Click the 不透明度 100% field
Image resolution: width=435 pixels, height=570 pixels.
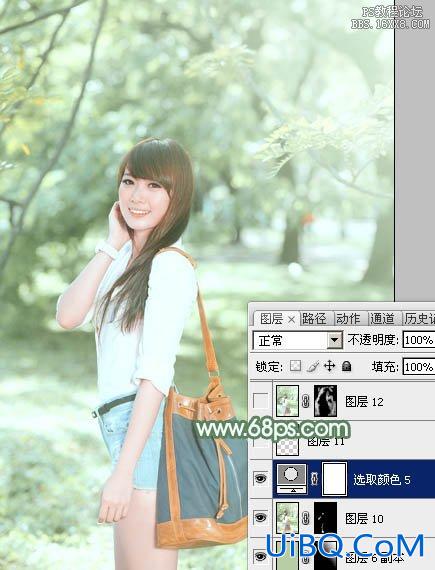(x=419, y=340)
